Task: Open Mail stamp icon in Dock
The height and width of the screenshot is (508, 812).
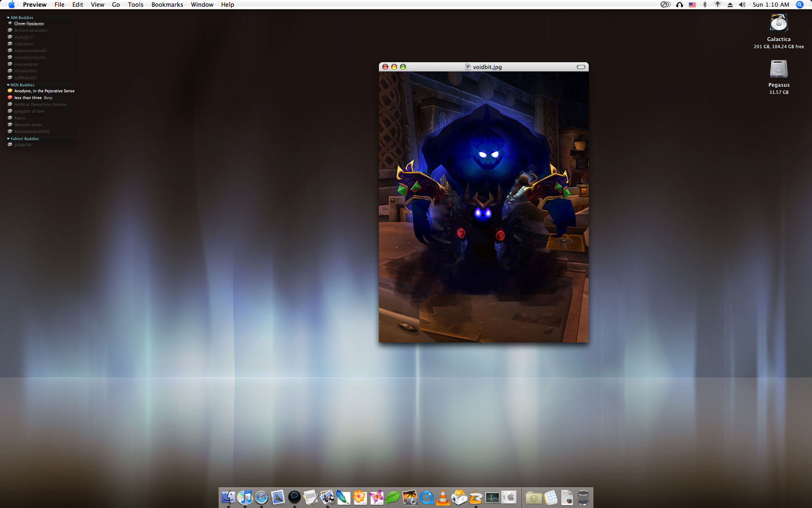Action: [278, 497]
